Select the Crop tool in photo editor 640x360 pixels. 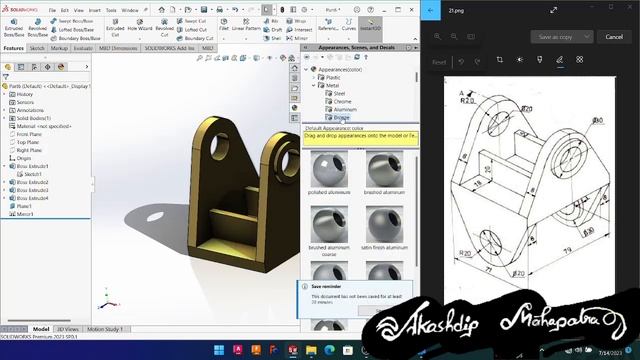coord(500,60)
